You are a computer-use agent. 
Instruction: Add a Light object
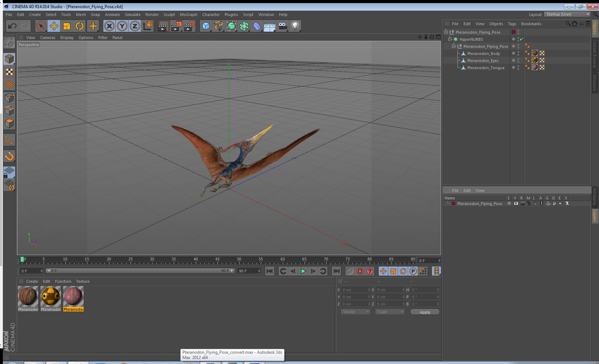(x=295, y=26)
